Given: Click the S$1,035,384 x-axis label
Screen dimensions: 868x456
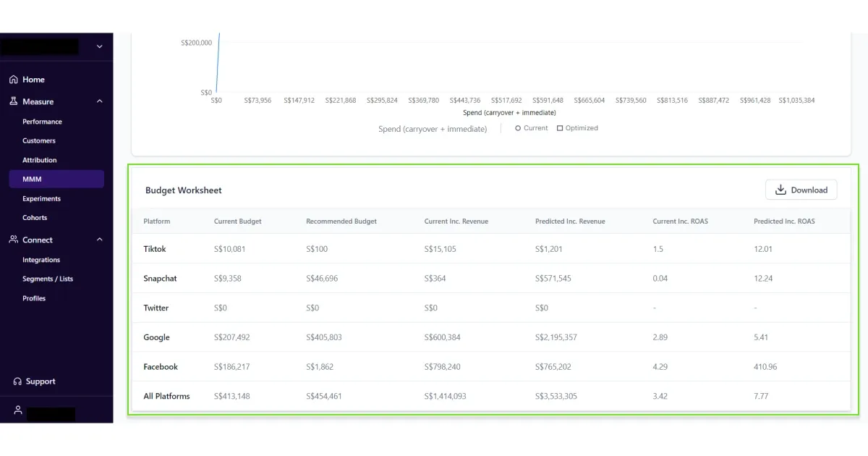Looking at the screenshot, I should point(796,101).
